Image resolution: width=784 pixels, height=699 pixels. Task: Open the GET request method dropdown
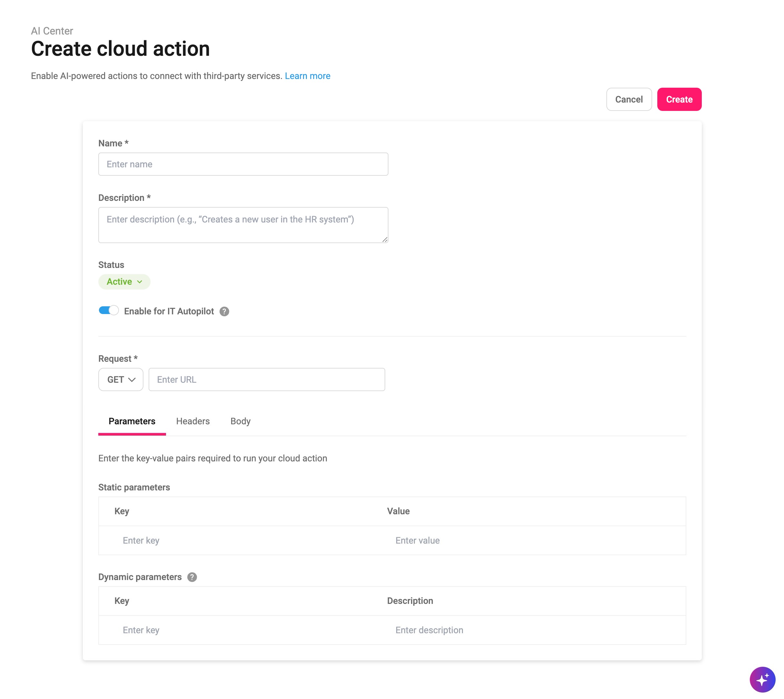point(121,379)
